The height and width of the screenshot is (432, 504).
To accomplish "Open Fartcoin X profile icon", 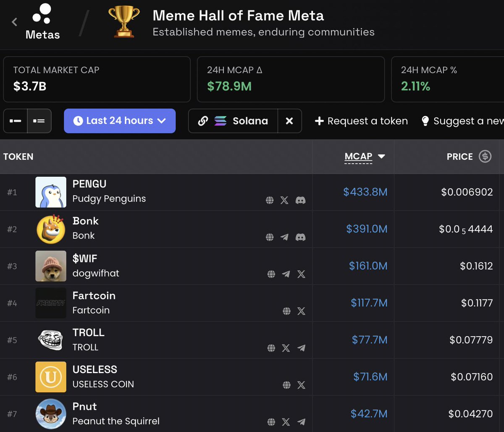I will click(x=301, y=311).
